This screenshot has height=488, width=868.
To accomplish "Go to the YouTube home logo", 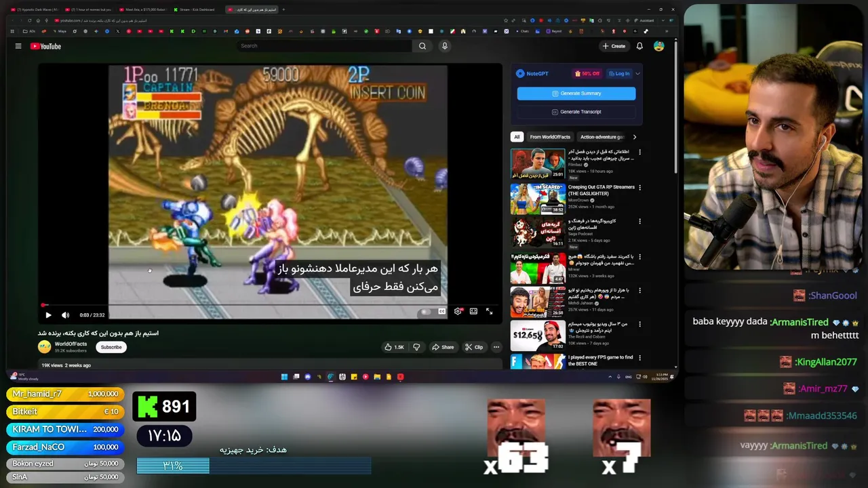I will (45, 46).
